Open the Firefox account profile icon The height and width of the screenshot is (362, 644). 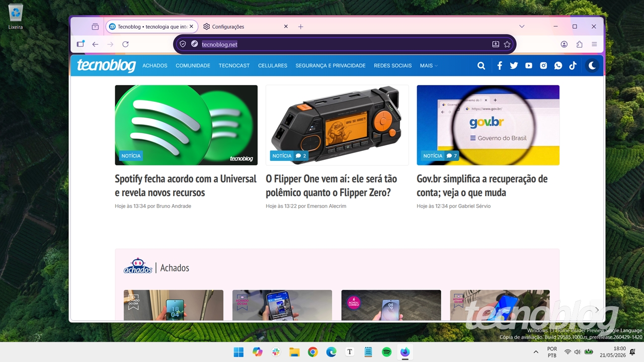click(x=564, y=44)
